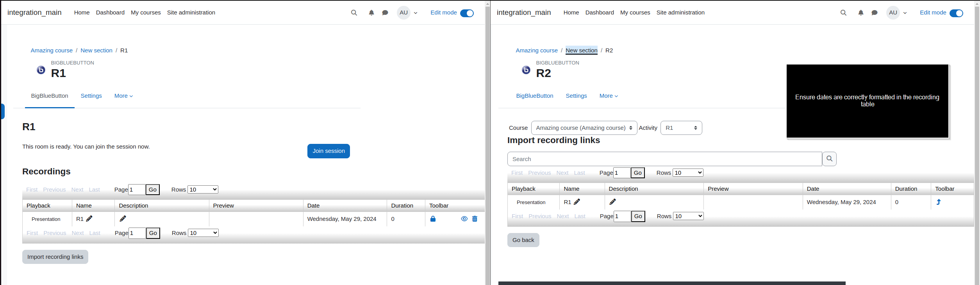
Task: Click top Page number field in import table
Action: click(622, 173)
